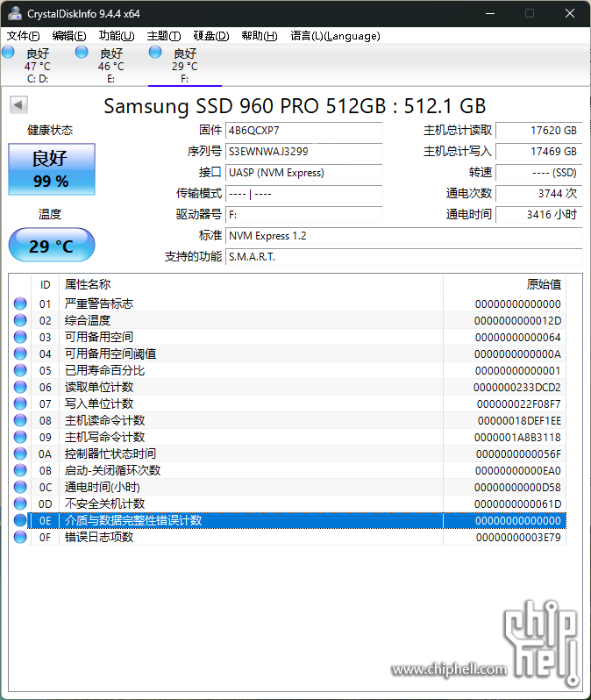
Task: Click the previous disk arrow button
Action: [x=18, y=105]
